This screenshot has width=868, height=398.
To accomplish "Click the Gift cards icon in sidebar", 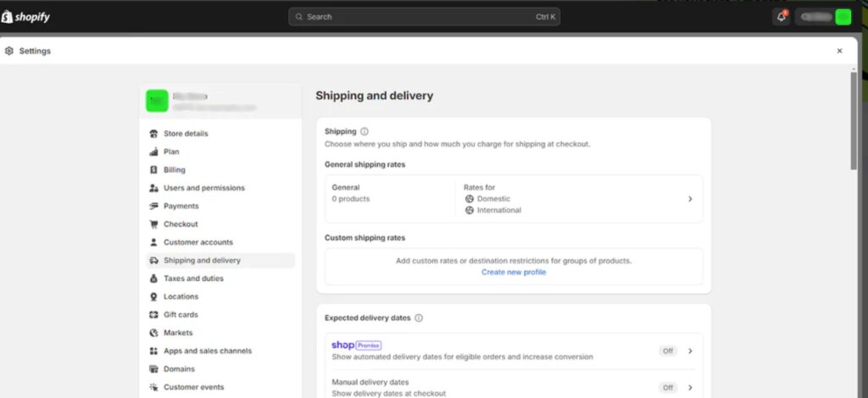I will tap(153, 315).
